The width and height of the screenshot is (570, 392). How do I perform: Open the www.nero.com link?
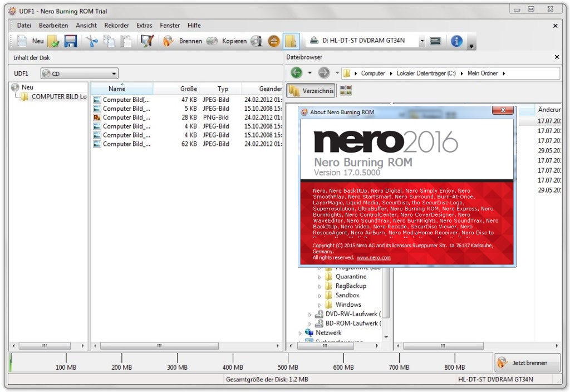(x=374, y=258)
